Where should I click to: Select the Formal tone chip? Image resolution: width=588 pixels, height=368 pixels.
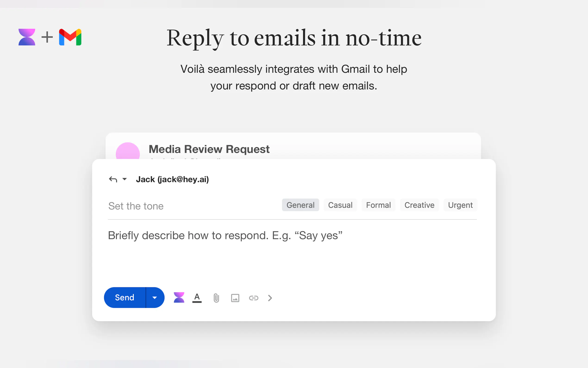click(x=378, y=205)
